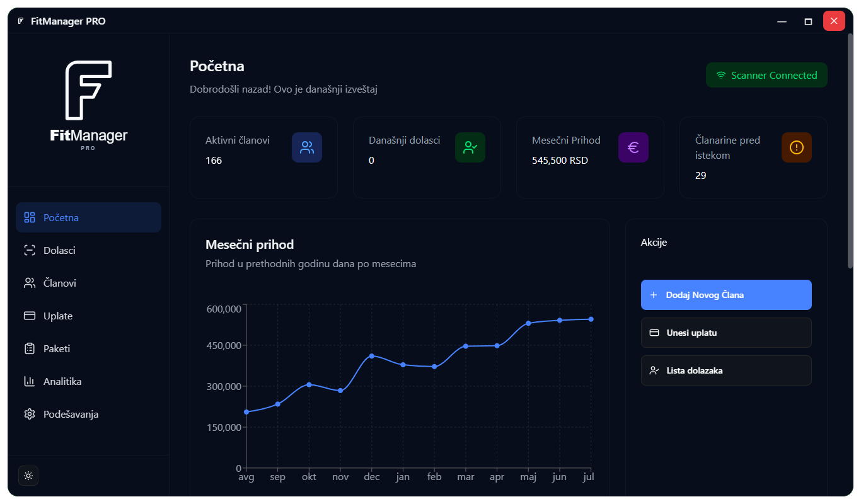The width and height of the screenshot is (861, 504).
Task: Click the purple euro Mesečni Prihod icon
Action: click(633, 147)
